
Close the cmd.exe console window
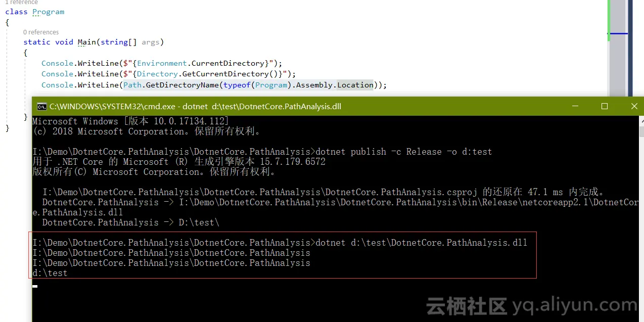coord(634,106)
